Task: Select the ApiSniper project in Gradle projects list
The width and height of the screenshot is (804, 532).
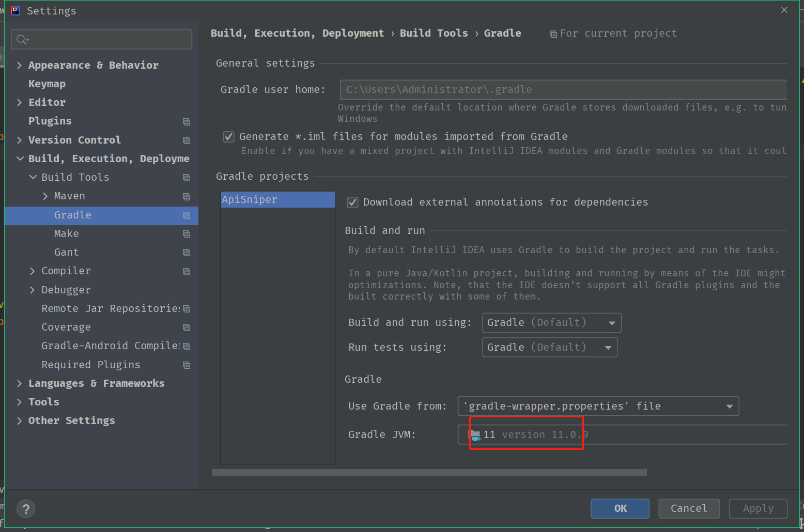Action: click(x=278, y=199)
